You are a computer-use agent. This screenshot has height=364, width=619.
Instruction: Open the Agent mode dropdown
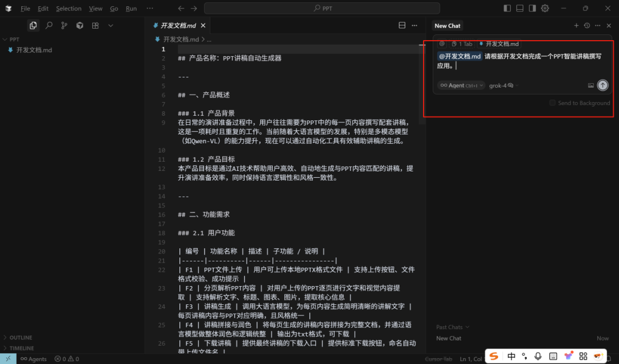[x=461, y=85]
